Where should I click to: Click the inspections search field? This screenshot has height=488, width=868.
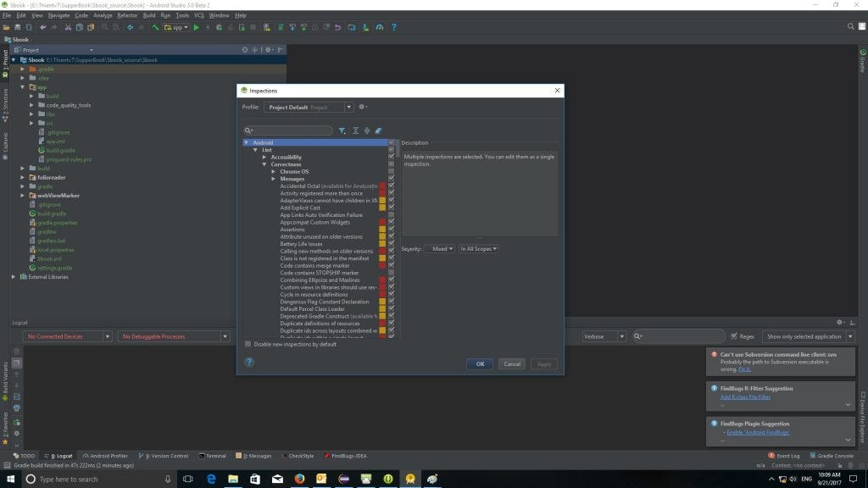[290, 130]
